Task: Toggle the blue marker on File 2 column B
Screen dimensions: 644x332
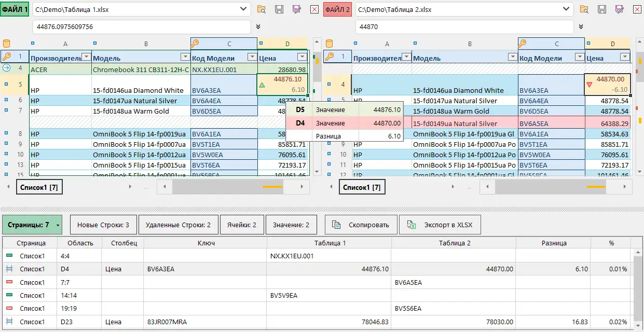Action: click(415, 44)
